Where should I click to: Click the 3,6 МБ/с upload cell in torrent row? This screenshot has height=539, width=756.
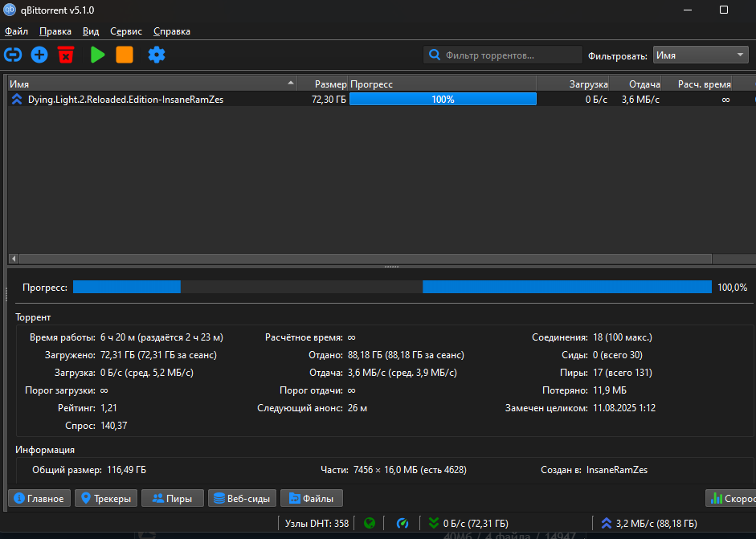pos(640,100)
